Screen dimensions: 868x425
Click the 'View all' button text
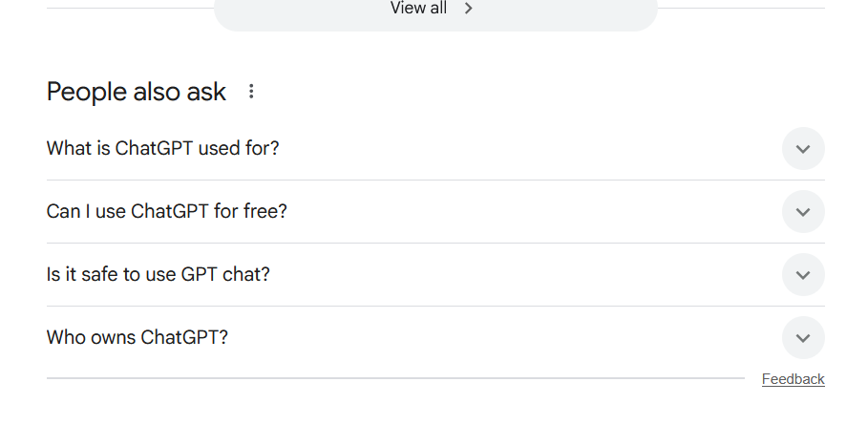(418, 9)
